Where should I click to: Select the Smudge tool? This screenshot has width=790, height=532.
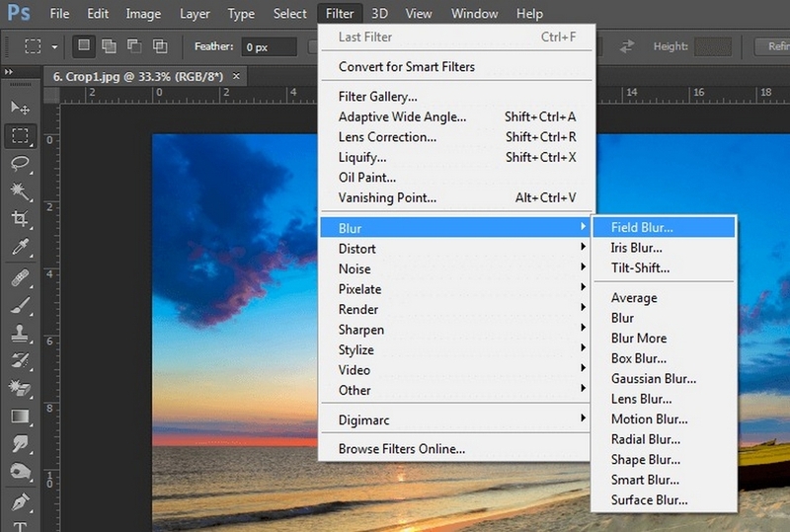pos(20,444)
